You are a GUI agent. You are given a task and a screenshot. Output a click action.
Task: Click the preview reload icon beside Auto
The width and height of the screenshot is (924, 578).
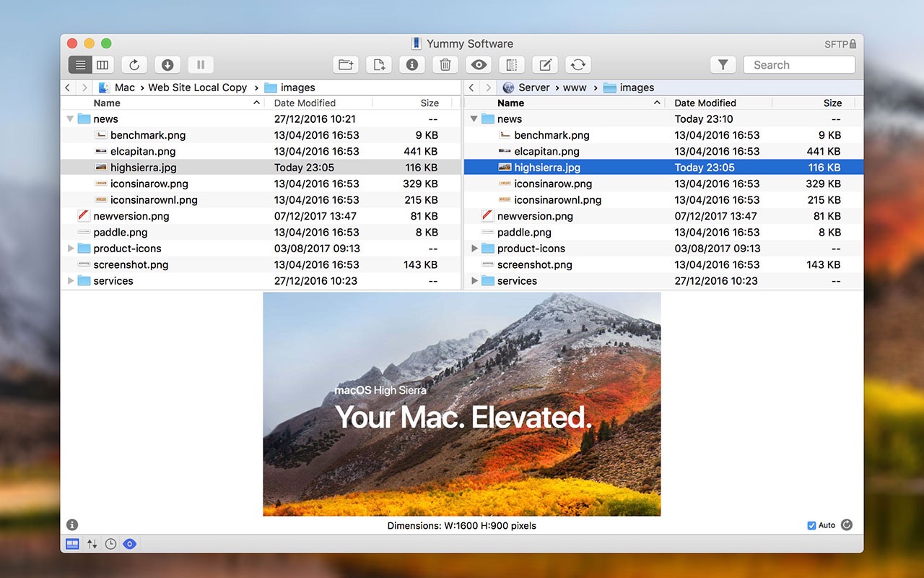[847, 525]
